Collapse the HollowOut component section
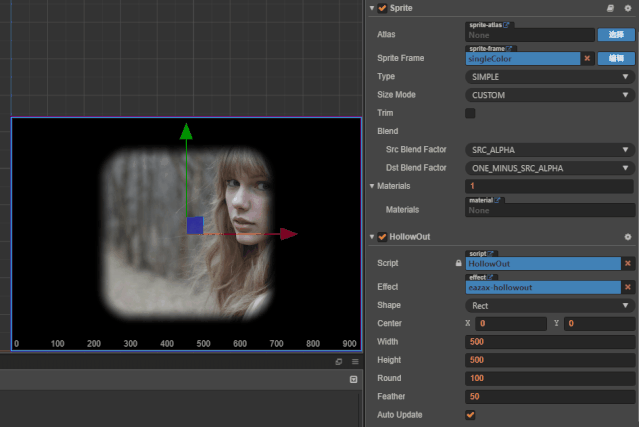The width and height of the screenshot is (639, 427). point(371,237)
